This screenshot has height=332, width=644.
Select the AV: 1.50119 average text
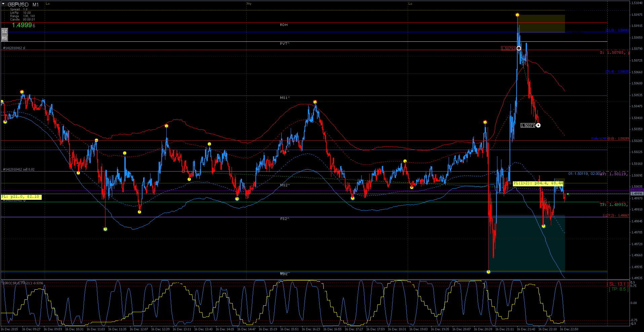click(x=614, y=174)
